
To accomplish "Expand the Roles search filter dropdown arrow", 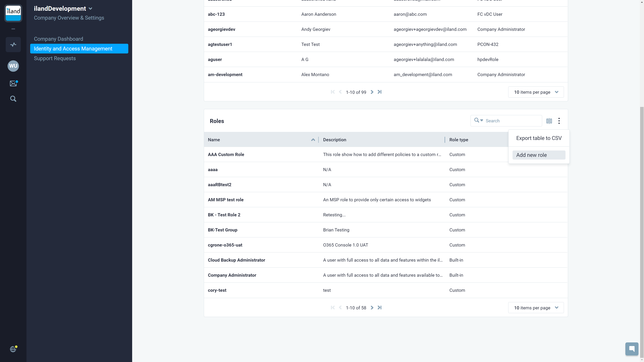I will [482, 120].
